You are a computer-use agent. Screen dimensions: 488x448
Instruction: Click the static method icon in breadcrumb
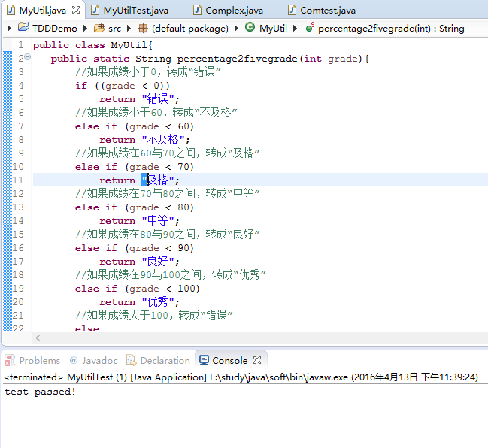click(x=310, y=27)
